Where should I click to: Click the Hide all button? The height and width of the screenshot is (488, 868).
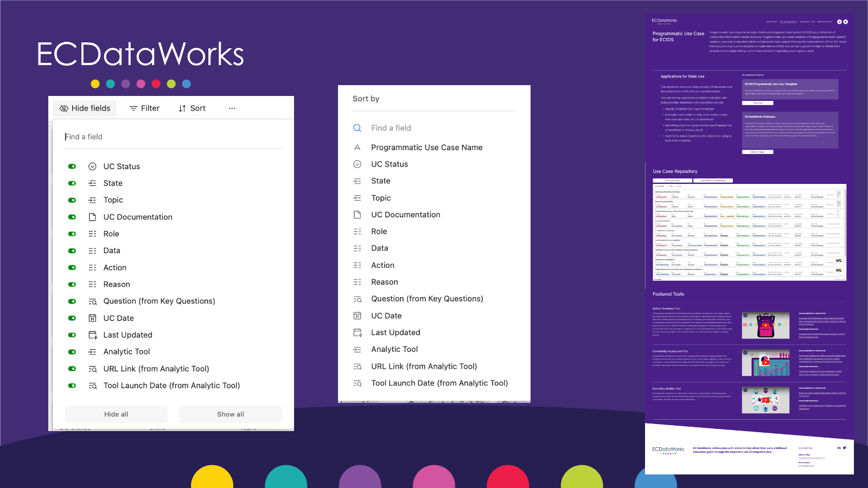click(116, 414)
